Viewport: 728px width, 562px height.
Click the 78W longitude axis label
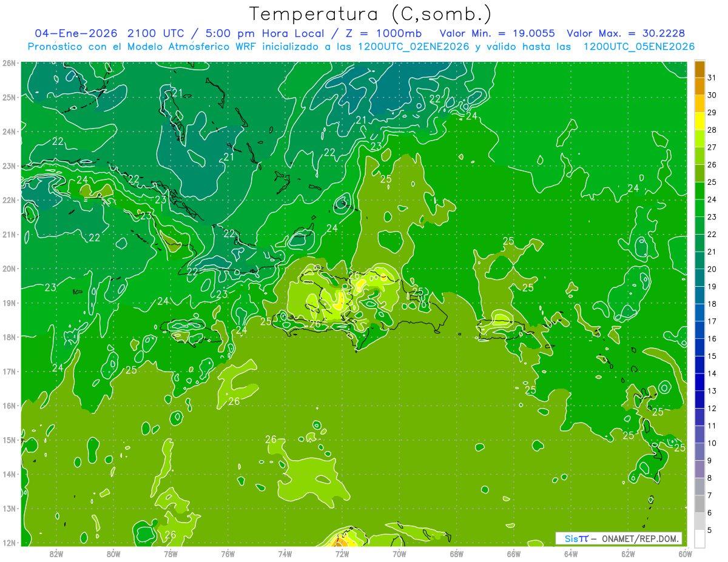(170, 554)
